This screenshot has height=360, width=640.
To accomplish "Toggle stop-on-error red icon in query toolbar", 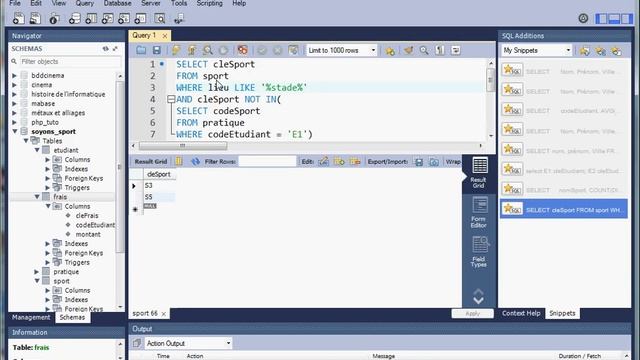I will pyautogui.click(x=242, y=50).
